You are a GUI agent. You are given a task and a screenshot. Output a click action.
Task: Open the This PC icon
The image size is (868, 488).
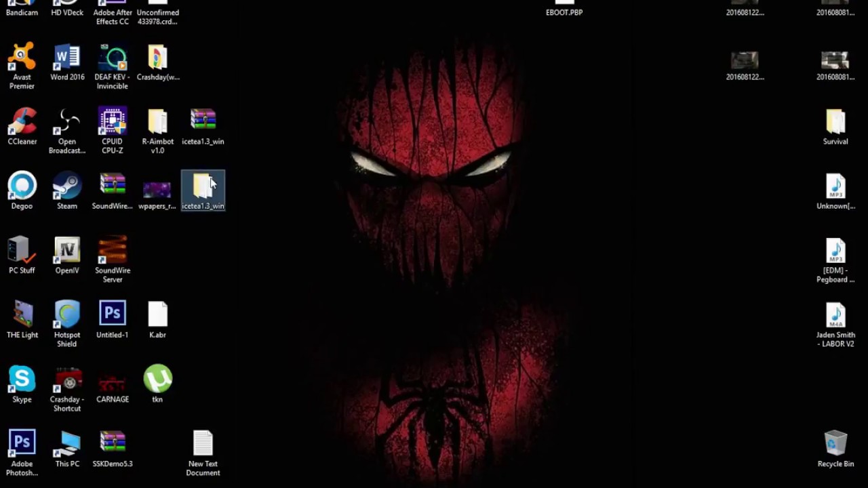pos(67,449)
